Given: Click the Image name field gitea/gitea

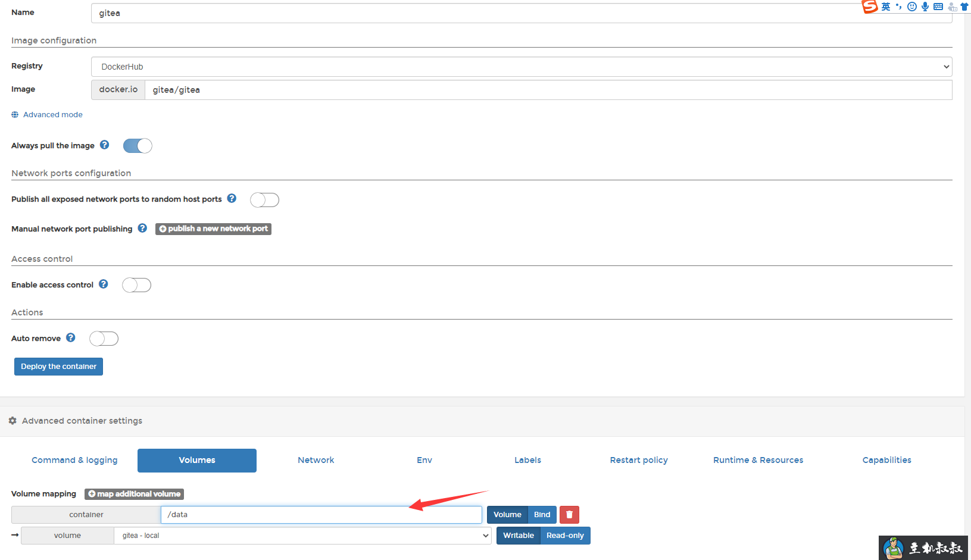Looking at the screenshot, I should (x=548, y=90).
